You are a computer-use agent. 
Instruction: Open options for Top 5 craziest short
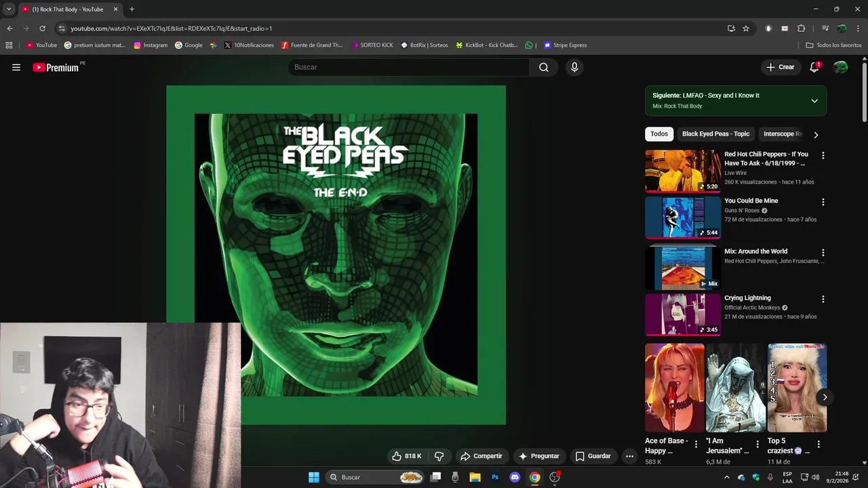coord(818,445)
